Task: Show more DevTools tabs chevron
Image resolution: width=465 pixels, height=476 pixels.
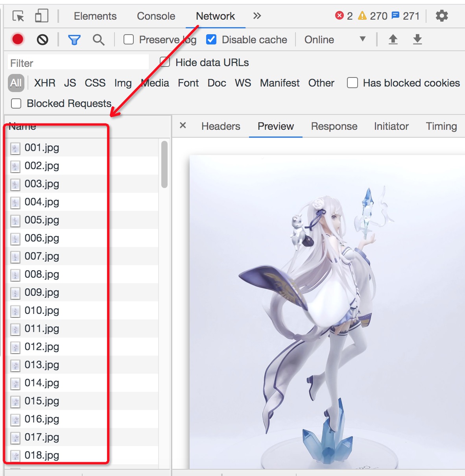Action: [257, 16]
